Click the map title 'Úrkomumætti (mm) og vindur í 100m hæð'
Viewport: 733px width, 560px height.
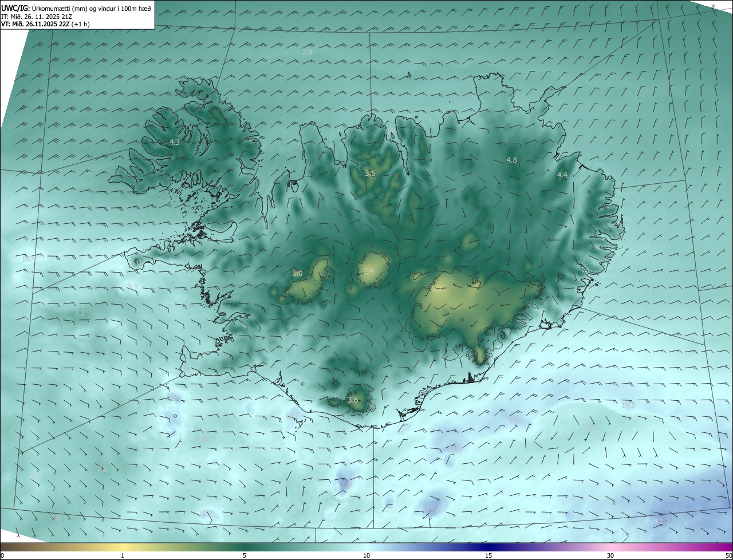pos(90,8)
